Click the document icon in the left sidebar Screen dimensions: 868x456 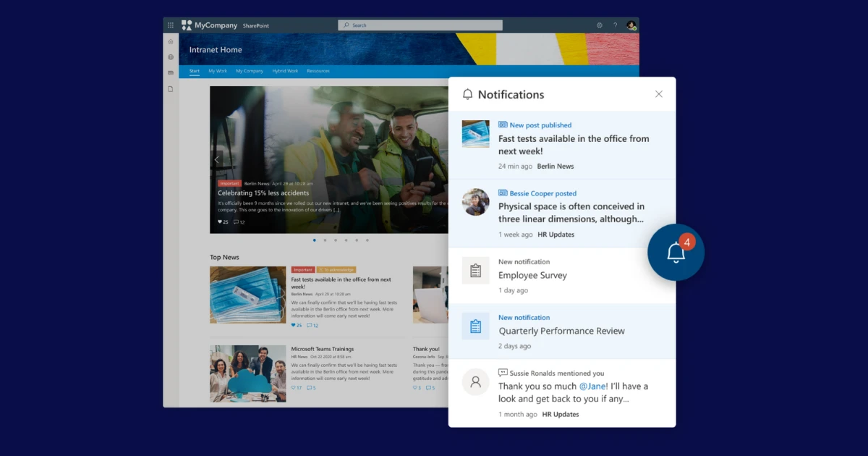pos(171,88)
